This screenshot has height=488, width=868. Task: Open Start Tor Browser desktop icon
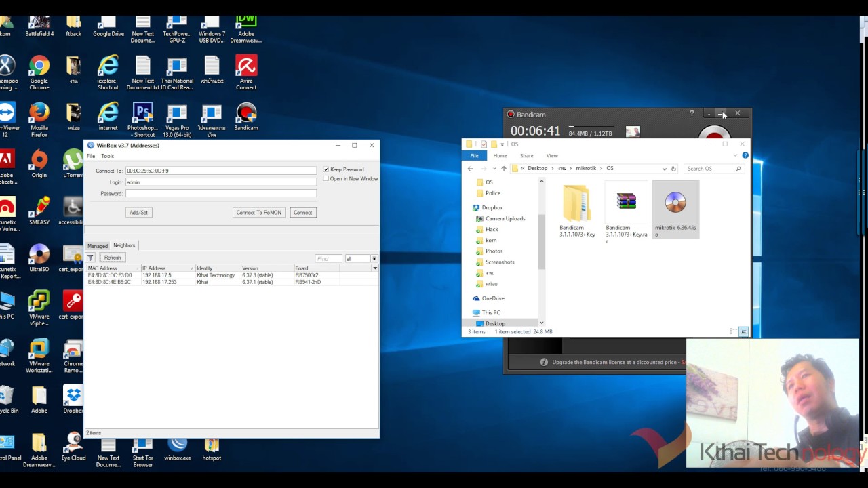click(x=142, y=452)
